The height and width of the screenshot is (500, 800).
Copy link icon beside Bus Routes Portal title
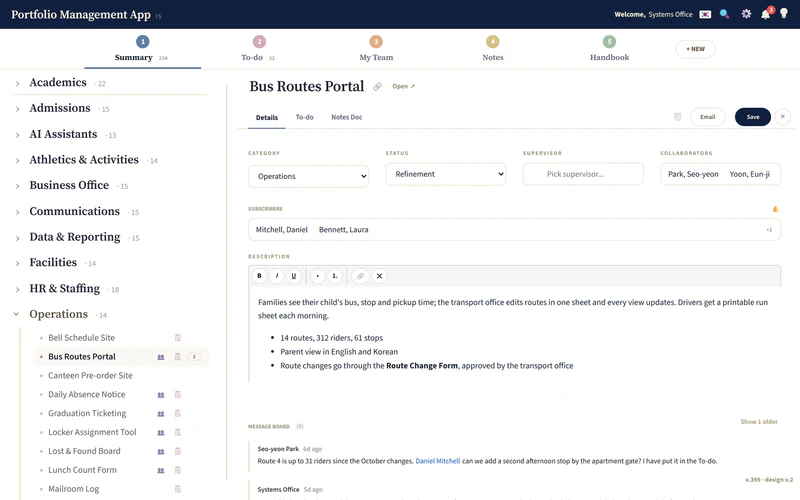click(377, 87)
